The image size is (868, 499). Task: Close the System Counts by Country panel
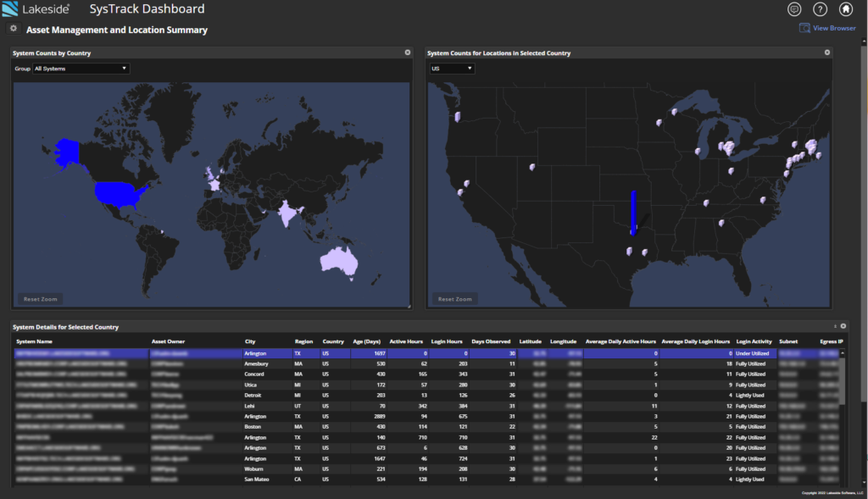pos(408,53)
